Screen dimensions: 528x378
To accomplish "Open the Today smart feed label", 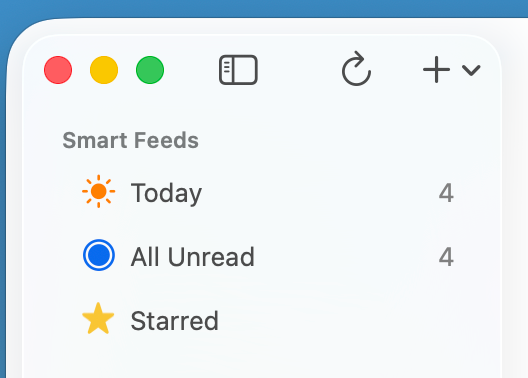I will [166, 193].
